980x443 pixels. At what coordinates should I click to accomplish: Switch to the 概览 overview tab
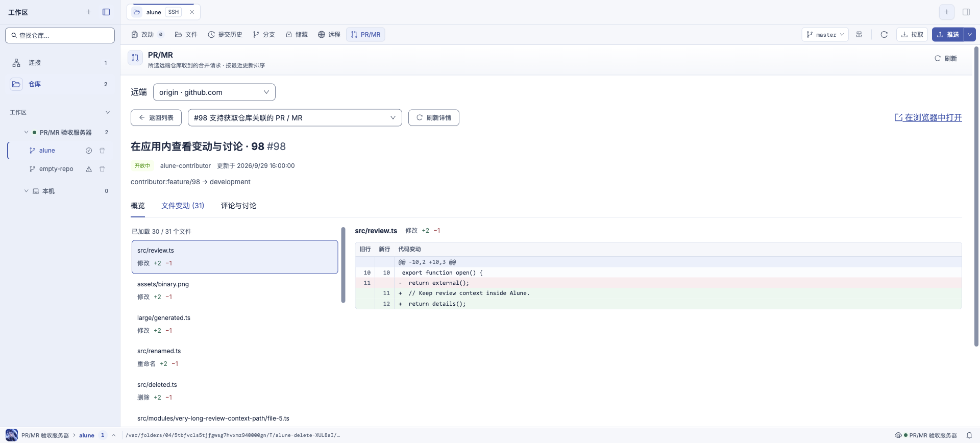pyautogui.click(x=138, y=206)
